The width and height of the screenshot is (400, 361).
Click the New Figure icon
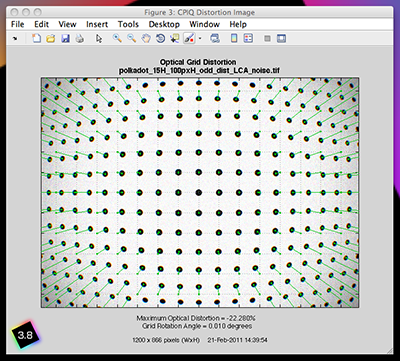tap(36, 39)
